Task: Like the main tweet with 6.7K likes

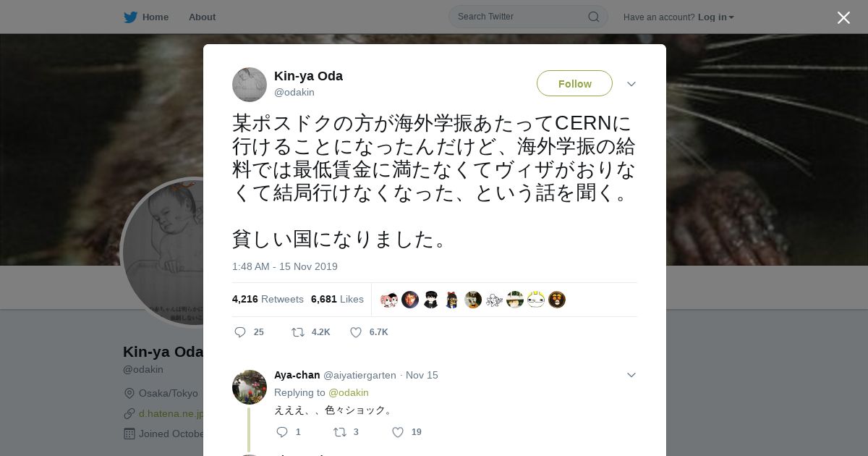Action: click(x=356, y=332)
